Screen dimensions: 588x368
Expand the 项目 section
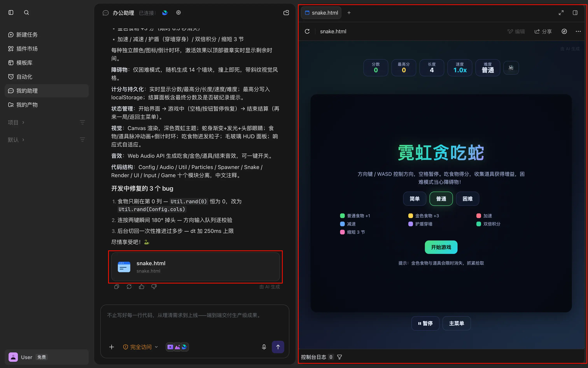pos(16,122)
